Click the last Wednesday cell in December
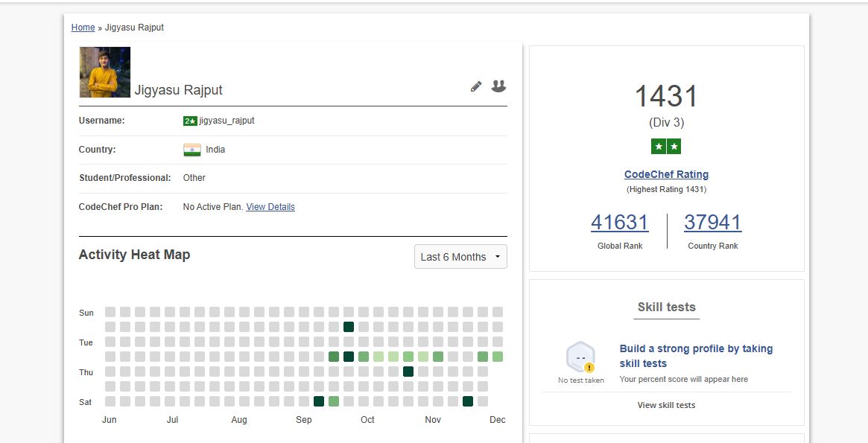 pyautogui.click(x=498, y=357)
